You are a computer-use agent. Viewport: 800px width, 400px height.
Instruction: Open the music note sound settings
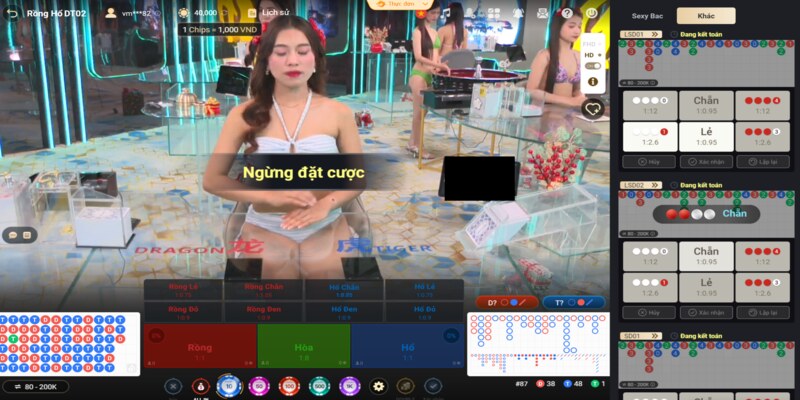click(445, 13)
